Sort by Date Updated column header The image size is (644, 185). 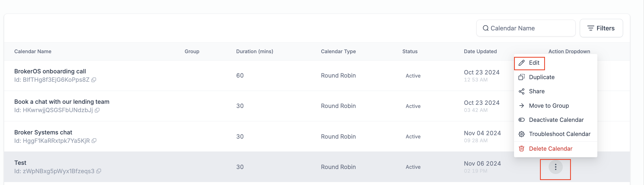coord(480,51)
